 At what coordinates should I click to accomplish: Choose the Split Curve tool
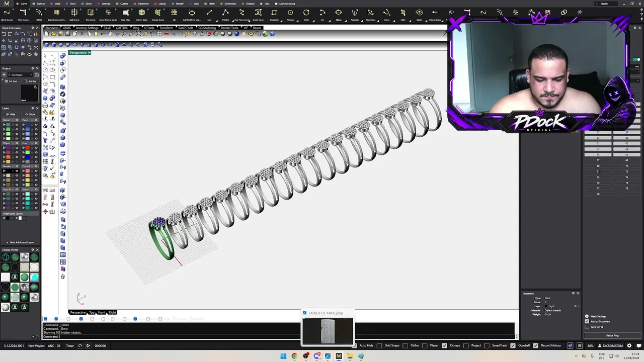pos(74,15)
